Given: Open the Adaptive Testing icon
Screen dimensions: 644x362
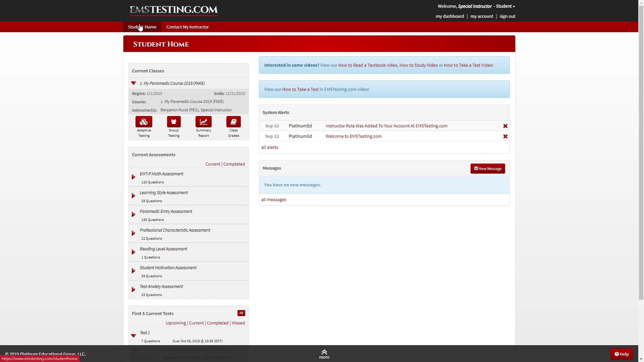Looking at the screenshot, I should (x=144, y=122).
